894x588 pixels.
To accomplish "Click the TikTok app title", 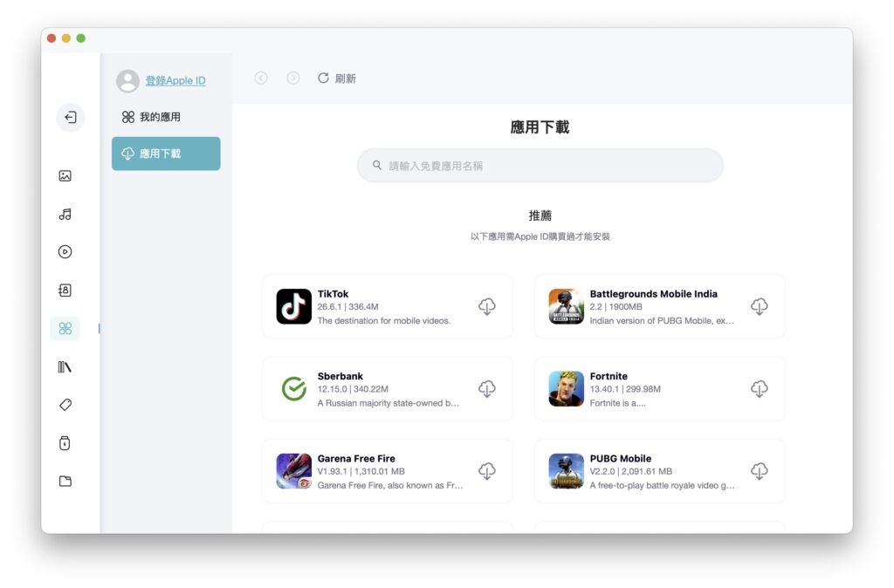I will tap(333, 294).
